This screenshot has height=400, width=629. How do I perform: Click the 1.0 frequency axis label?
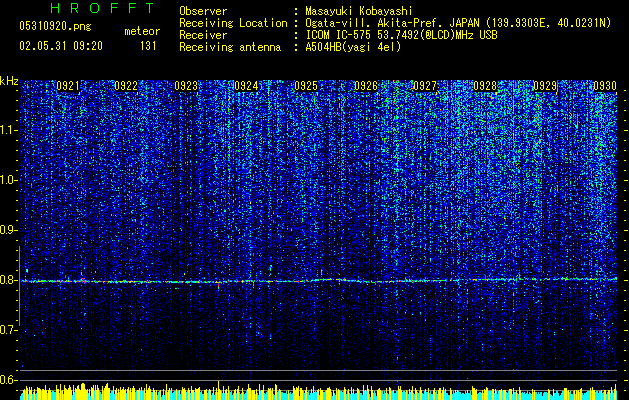[9, 180]
